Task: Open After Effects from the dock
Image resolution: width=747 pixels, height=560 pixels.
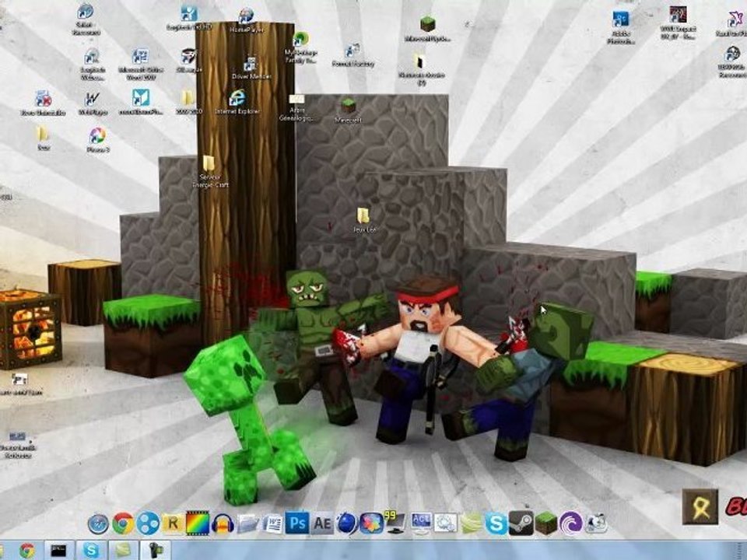Action: [x=322, y=523]
